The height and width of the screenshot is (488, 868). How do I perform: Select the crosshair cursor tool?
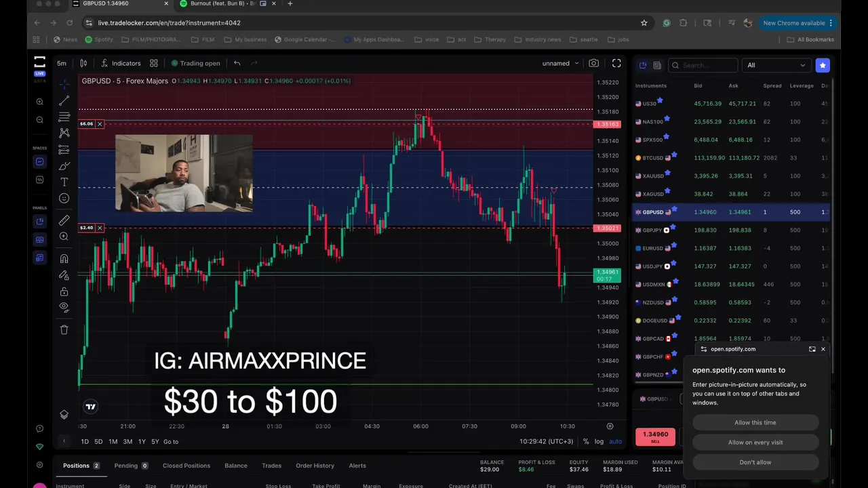click(64, 84)
